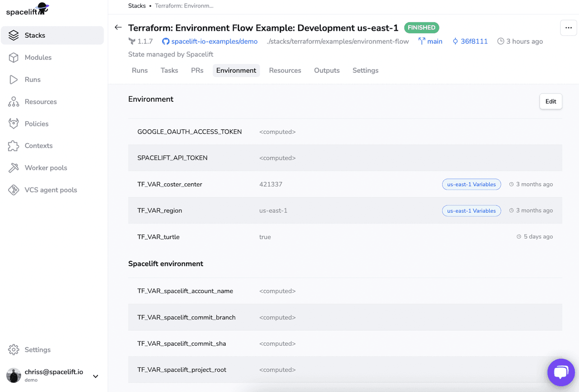
Task: Open the stack options ellipsis menu
Action: 568,28
